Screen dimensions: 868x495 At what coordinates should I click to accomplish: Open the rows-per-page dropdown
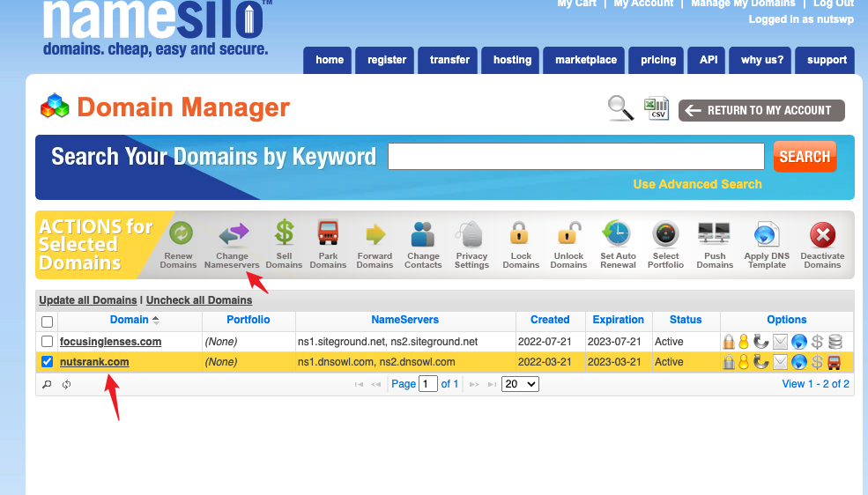(x=520, y=384)
